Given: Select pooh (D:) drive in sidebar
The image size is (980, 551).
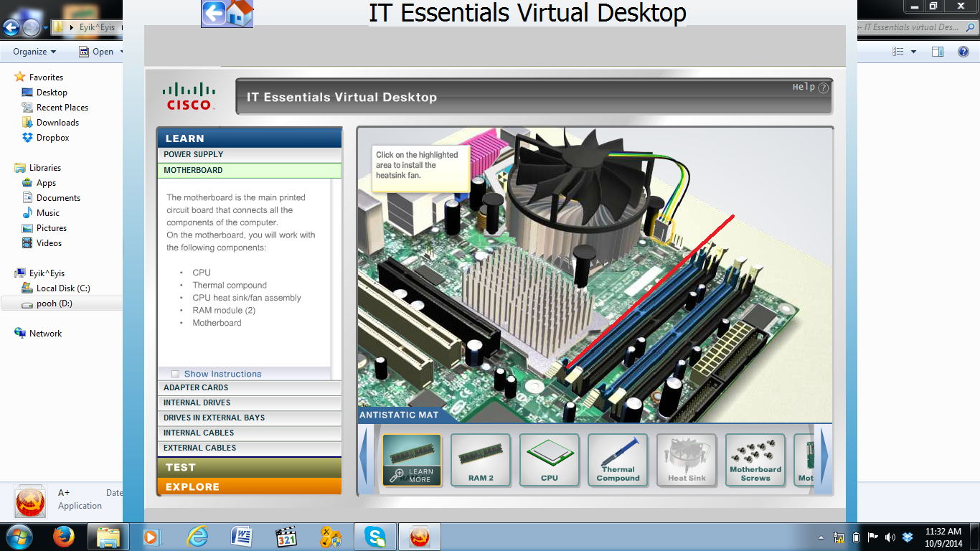Looking at the screenshot, I should tap(55, 303).
